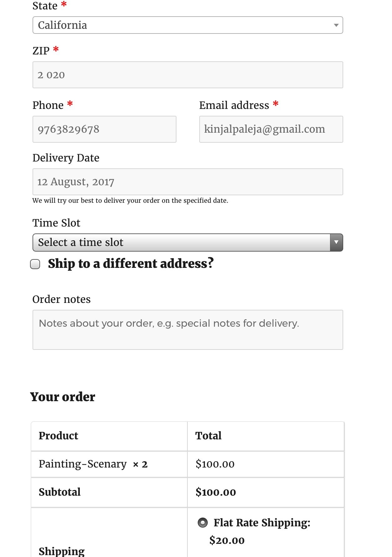Click the State dropdown arrow icon

point(336,25)
